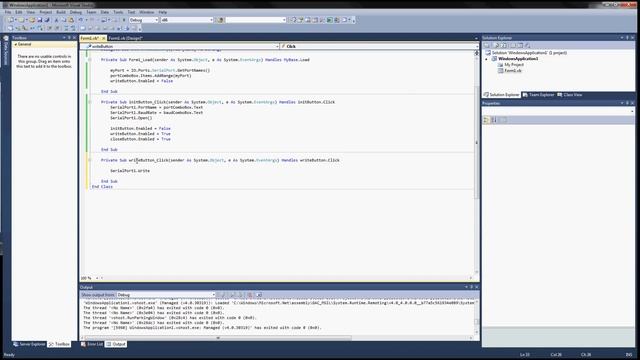This screenshot has height=360, width=640.
Task: Click the Save toolbar icon
Action: pyautogui.click(x=40, y=20)
